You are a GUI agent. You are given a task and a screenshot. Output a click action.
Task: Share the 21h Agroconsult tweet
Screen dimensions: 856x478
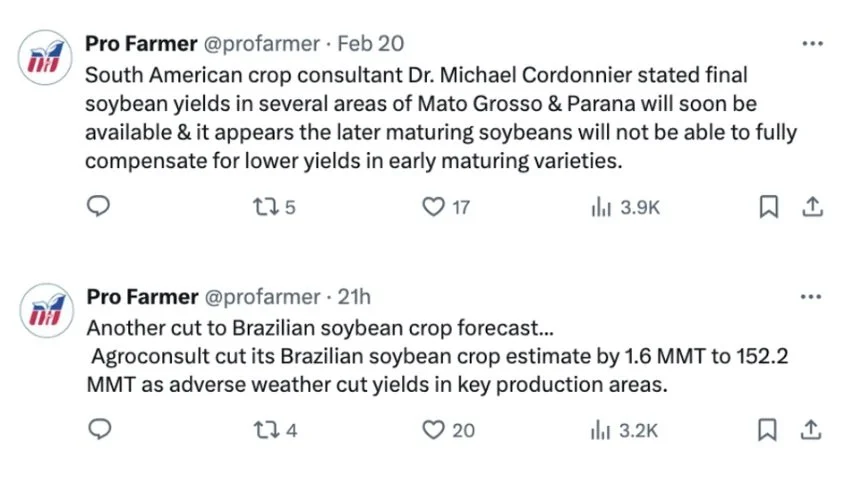coord(811,429)
